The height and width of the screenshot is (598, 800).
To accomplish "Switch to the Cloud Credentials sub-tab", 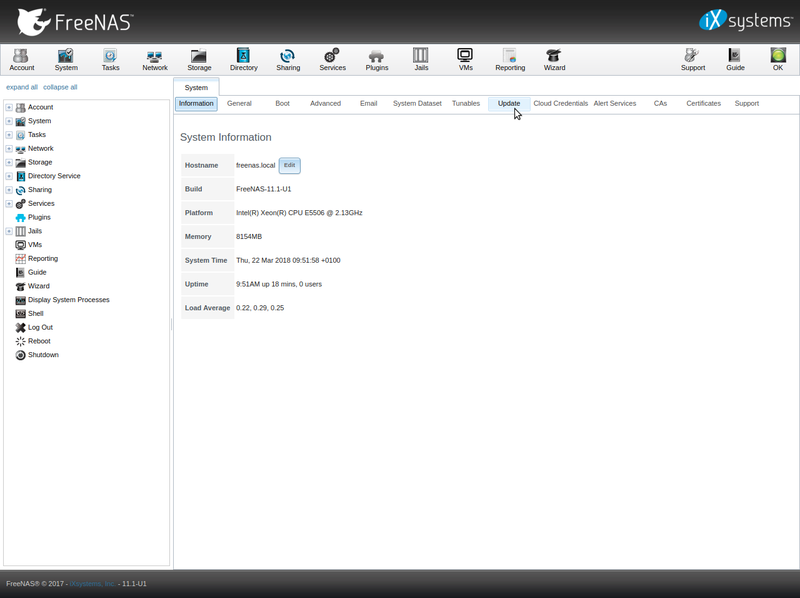I will pos(560,104).
